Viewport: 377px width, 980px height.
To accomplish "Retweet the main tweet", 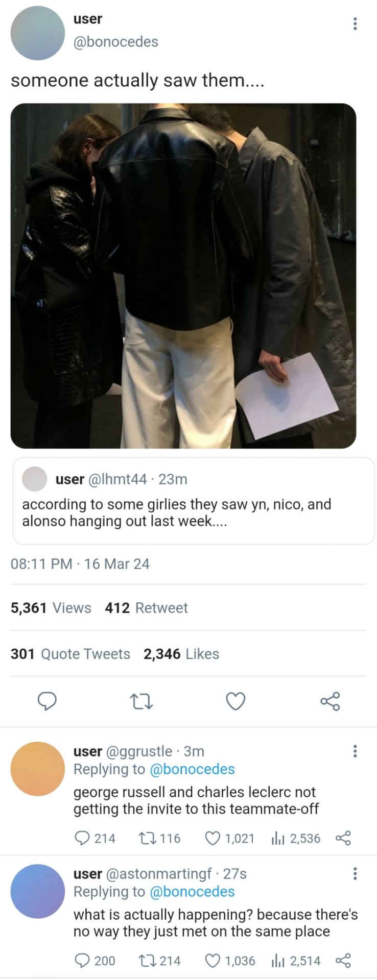I will coord(142,701).
